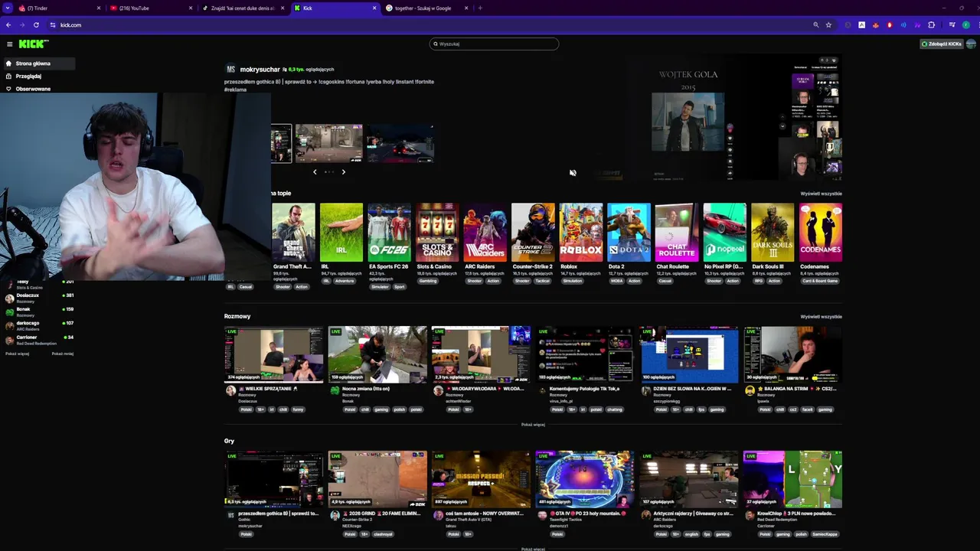Open Przeglądaj in the sidebar
Image resolution: width=980 pixels, height=551 pixels.
tap(28, 77)
